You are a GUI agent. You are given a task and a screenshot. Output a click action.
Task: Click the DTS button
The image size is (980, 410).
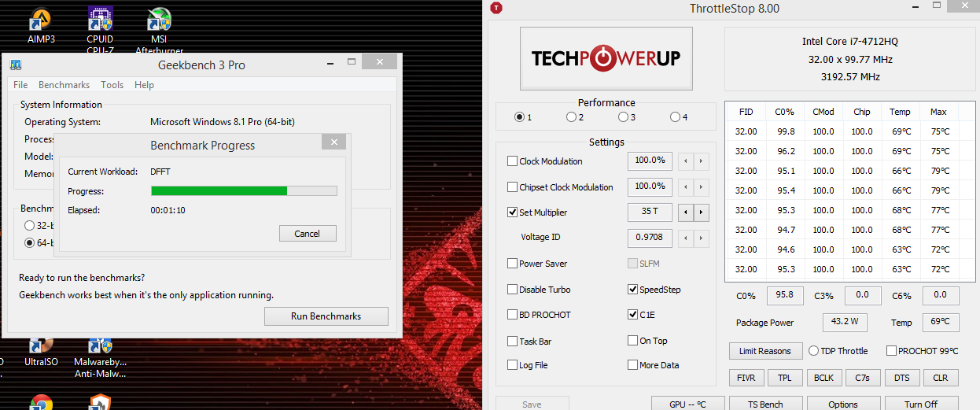901,378
